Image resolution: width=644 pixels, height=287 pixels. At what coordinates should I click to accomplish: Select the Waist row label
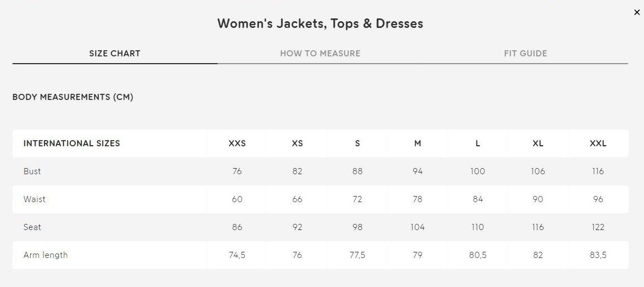pyautogui.click(x=35, y=199)
